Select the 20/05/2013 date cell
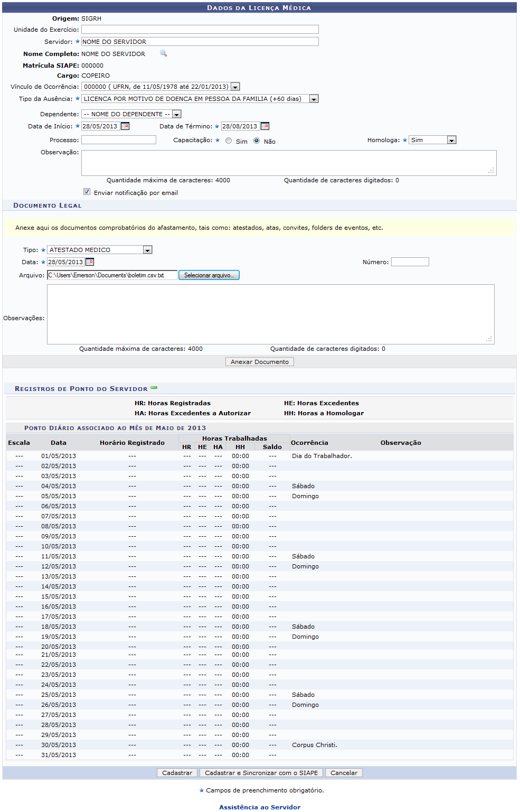This screenshot has height=812, width=520. (x=59, y=647)
